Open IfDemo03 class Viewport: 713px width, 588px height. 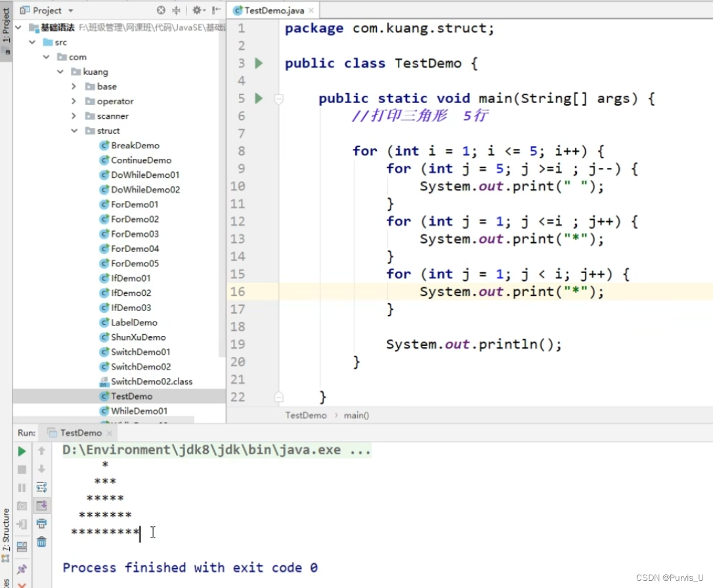125,308
